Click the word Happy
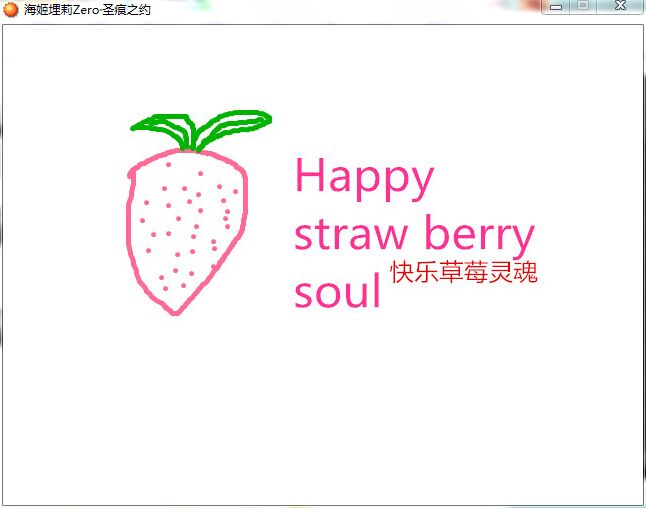Screen dimensions: 646x508 pyautogui.click(x=365, y=178)
